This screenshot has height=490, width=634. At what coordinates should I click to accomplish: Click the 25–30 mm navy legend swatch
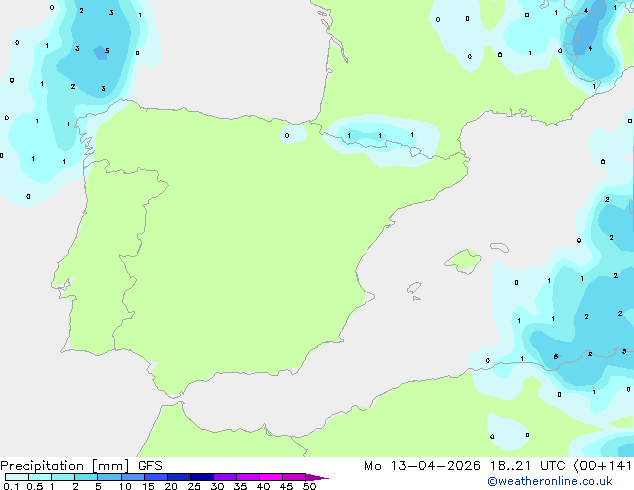[x=202, y=477]
